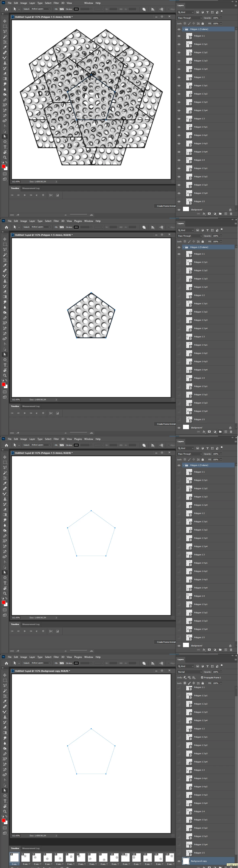Select the Clone Stamp tool in the second window
This screenshot has width=238, height=868.
point(5,281)
